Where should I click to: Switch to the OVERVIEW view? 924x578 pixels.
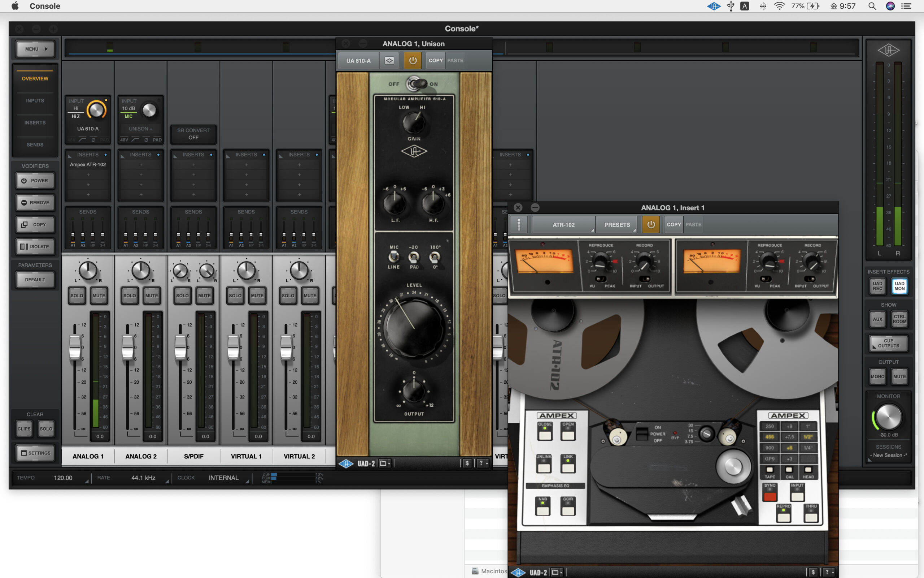point(35,78)
